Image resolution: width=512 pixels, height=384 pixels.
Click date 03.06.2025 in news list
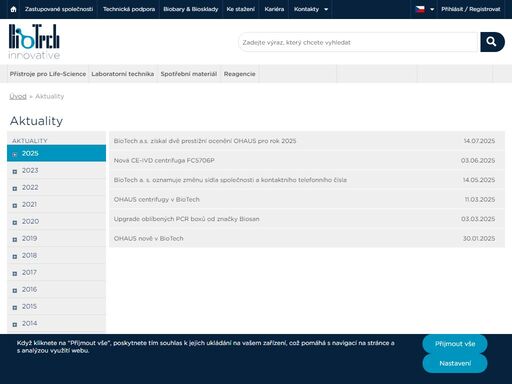pyautogui.click(x=478, y=160)
